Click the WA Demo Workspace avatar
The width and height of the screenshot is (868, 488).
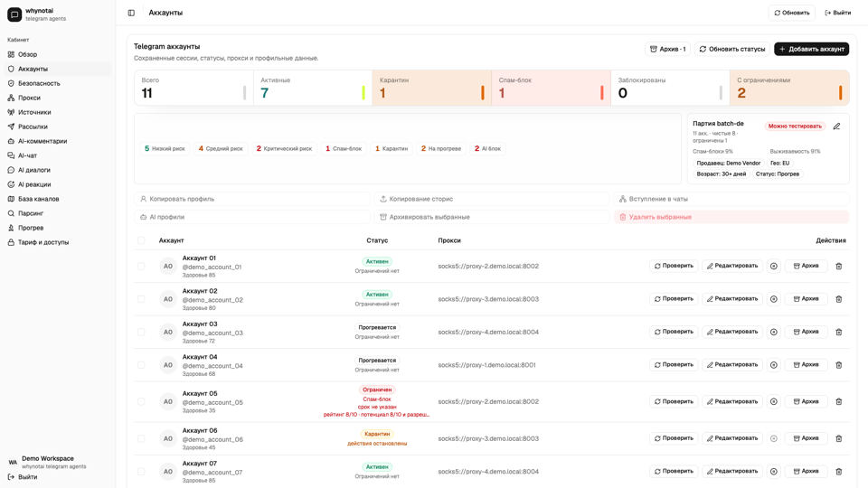[x=13, y=462]
